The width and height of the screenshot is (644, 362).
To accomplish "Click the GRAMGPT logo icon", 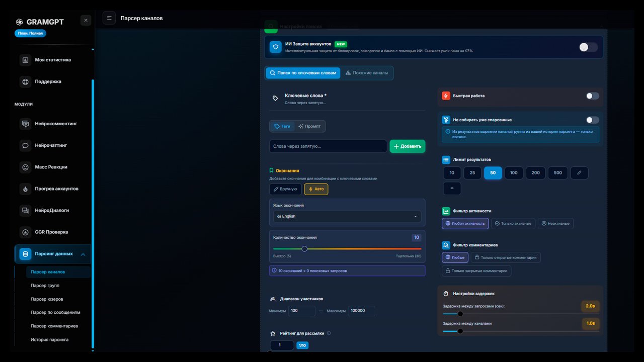I will 19,22.
